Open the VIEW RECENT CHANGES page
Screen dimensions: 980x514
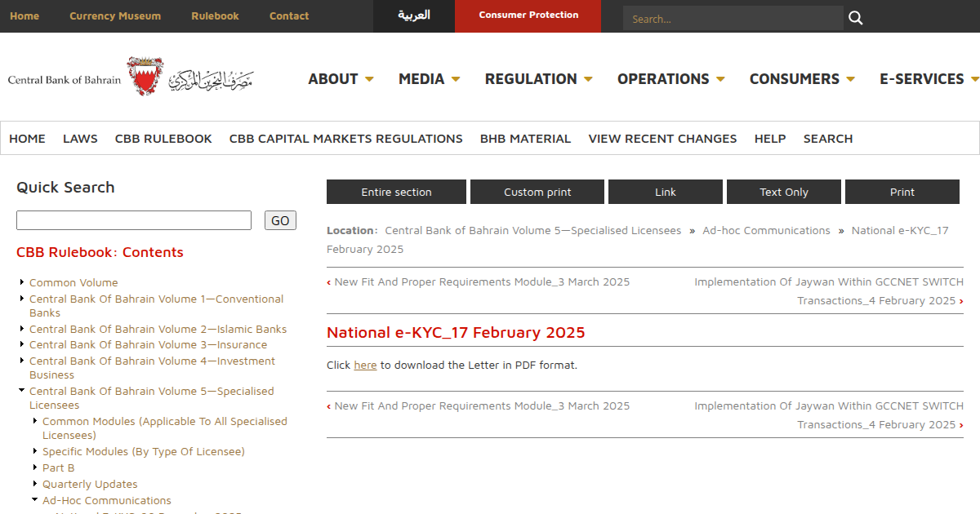[x=662, y=139]
